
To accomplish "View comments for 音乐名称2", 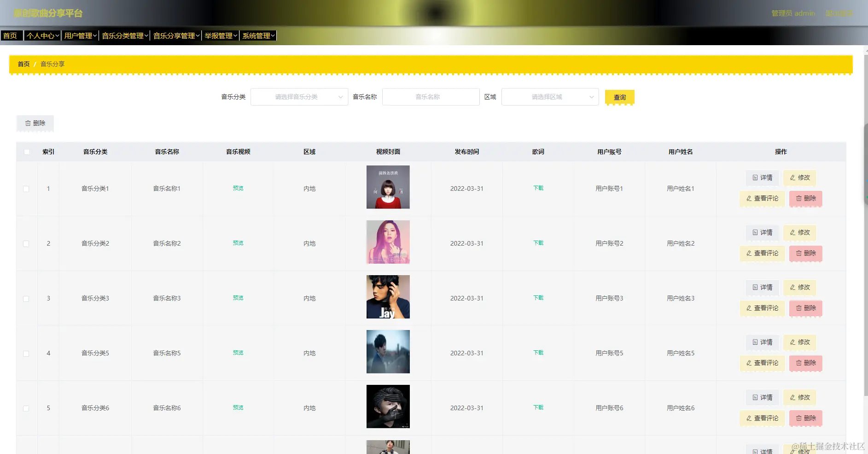I will [x=762, y=254].
